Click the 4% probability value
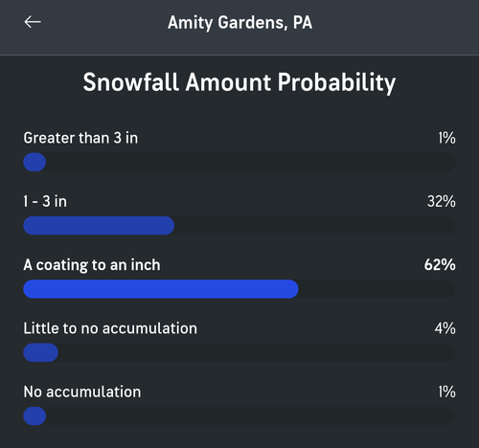Screen dimensions: 479x448 pos(445,328)
